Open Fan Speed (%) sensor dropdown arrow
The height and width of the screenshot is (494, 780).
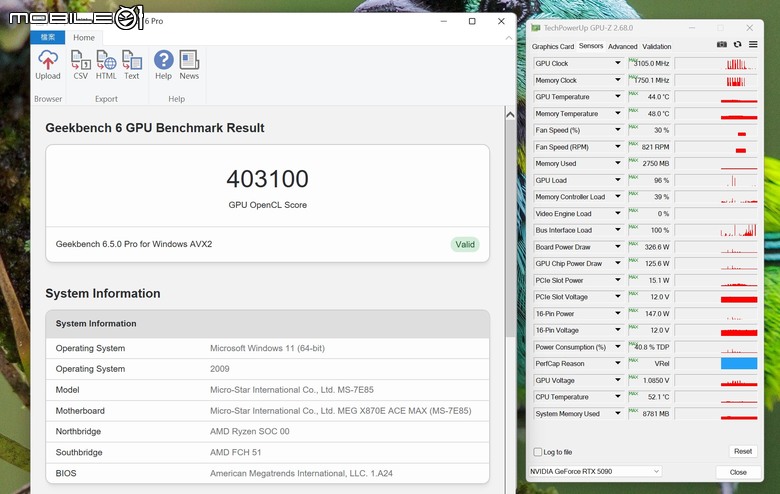(x=618, y=130)
